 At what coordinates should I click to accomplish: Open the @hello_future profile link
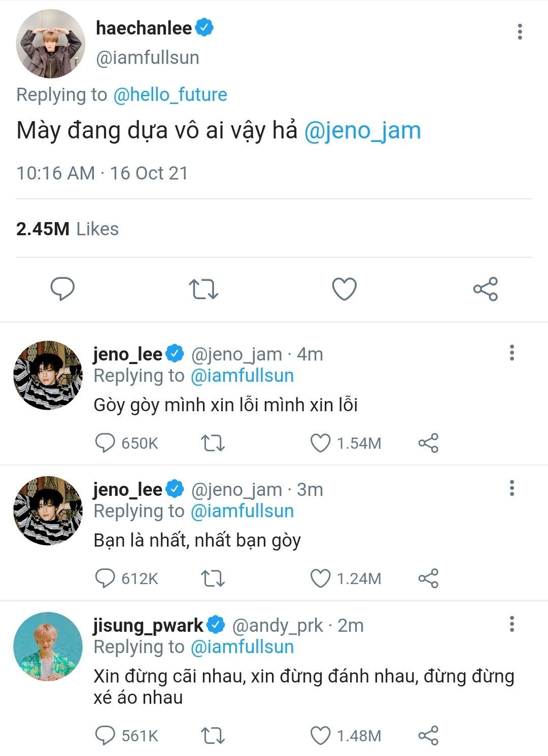pos(170,95)
